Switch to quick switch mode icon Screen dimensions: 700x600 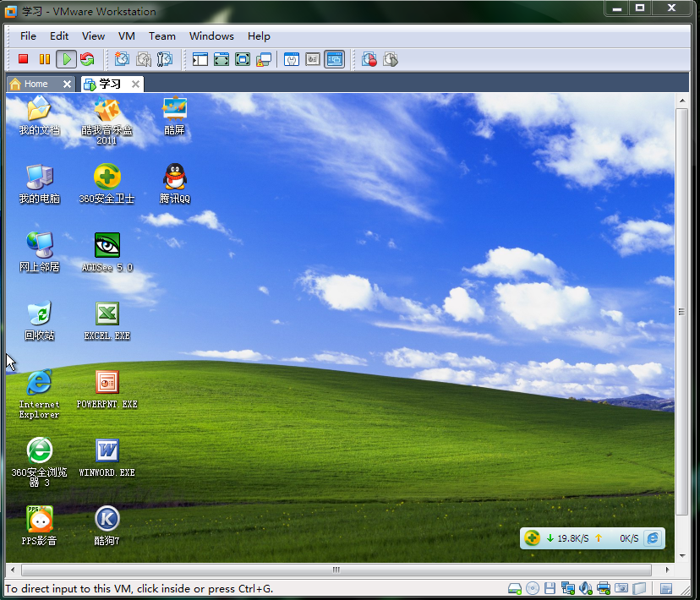221,59
